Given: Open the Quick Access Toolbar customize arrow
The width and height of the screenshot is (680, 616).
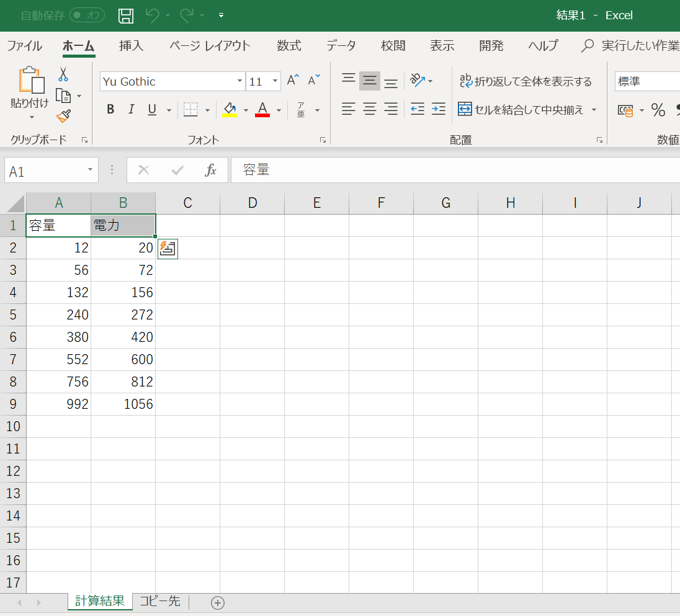Looking at the screenshot, I should tap(221, 16).
